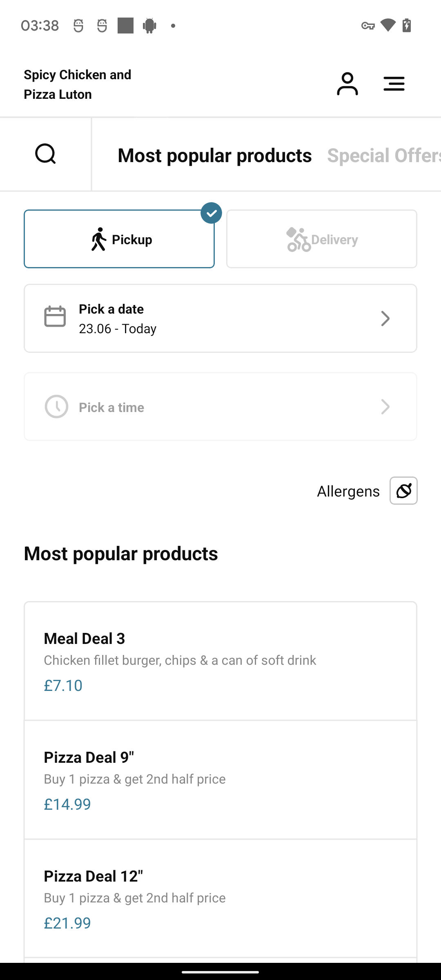Switch to Special Offers tab

click(x=384, y=155)
